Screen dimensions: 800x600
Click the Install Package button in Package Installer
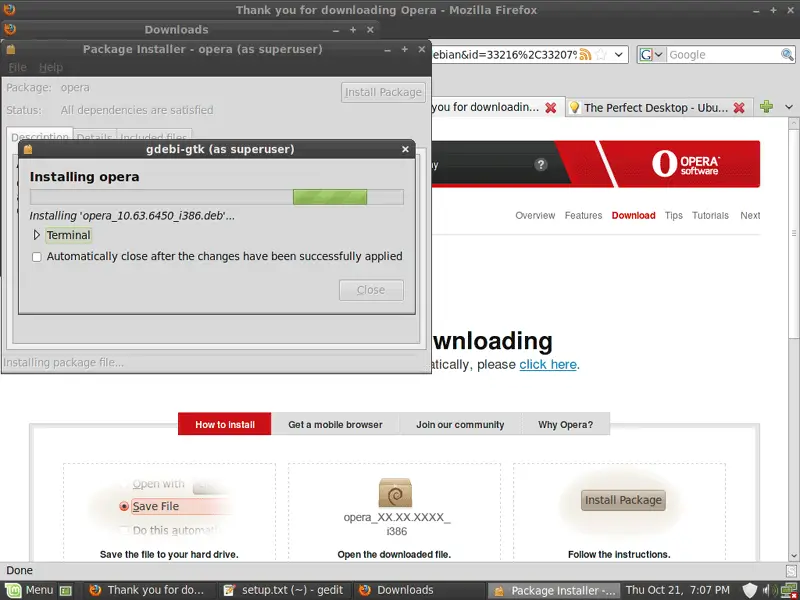(383, 92)
